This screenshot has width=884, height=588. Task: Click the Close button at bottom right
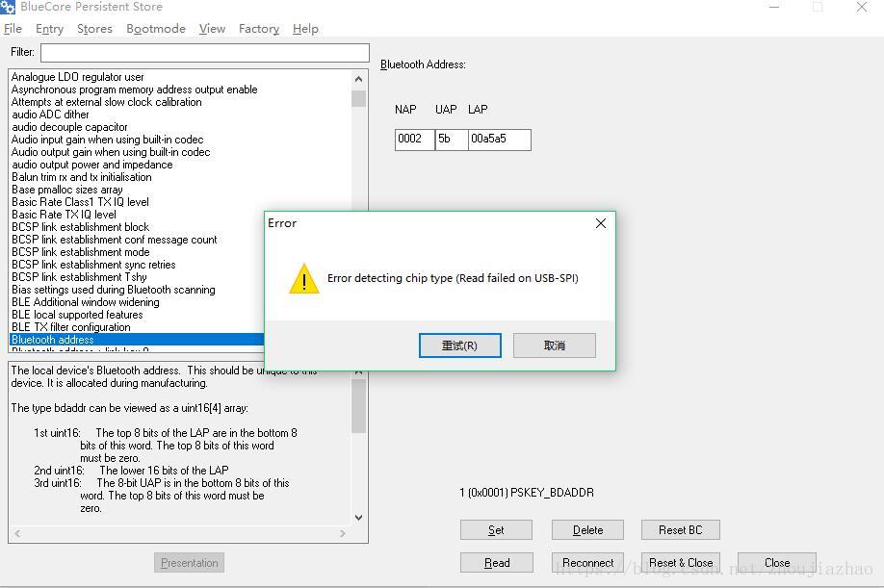777,563
